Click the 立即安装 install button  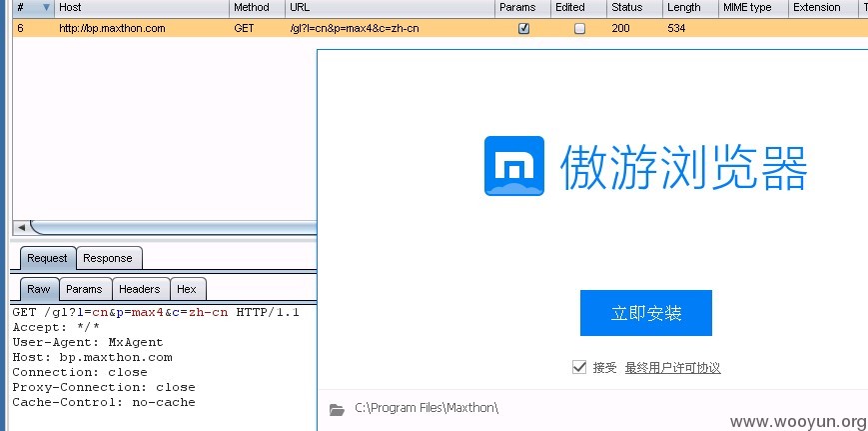(x=646, y=313)
